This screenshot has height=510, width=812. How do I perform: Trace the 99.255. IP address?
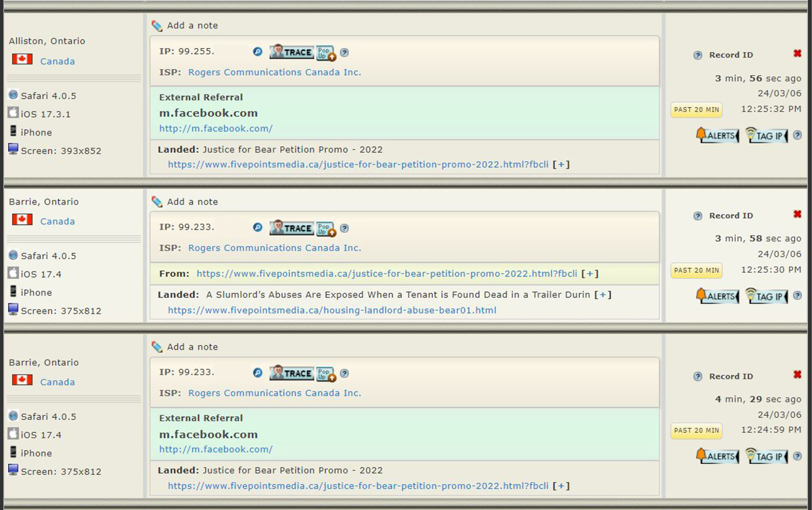[x=291, y=52]
